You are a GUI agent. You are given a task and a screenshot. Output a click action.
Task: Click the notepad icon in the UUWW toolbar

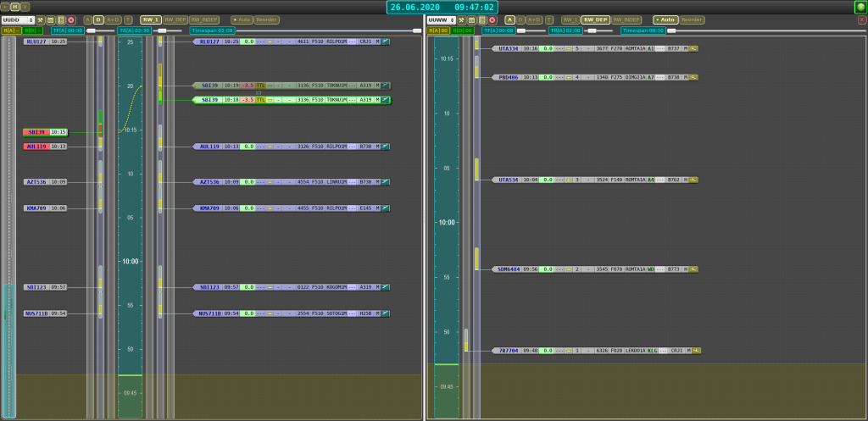482,19
